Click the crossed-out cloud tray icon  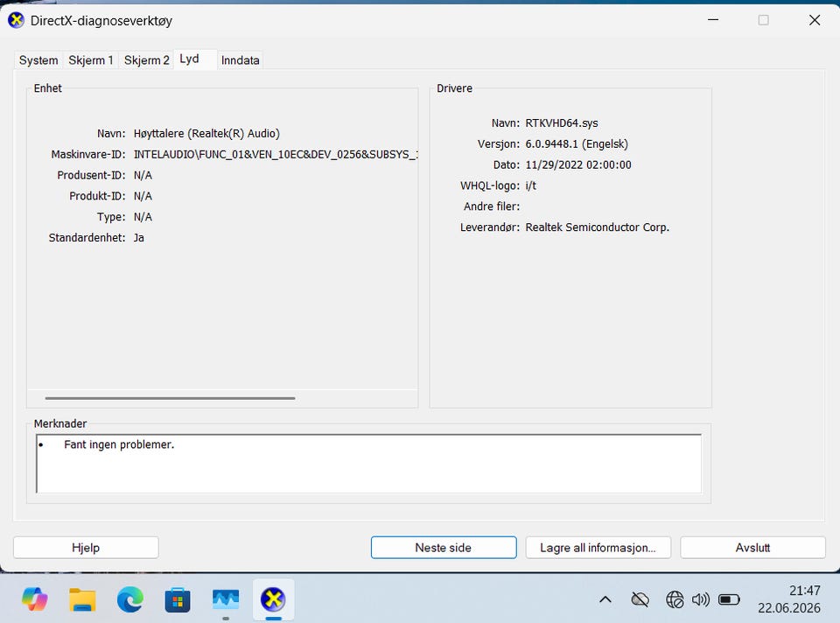point(640,599)
